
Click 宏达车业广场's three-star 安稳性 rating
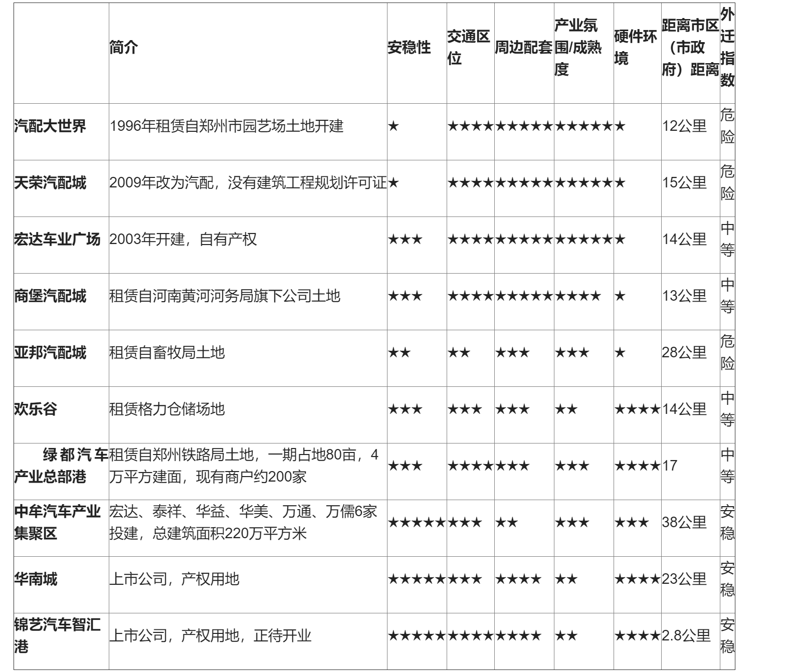405,240
